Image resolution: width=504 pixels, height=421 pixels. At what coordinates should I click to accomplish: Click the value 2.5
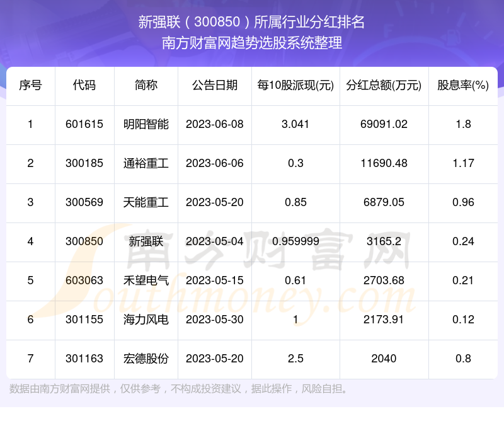(295, 359)
